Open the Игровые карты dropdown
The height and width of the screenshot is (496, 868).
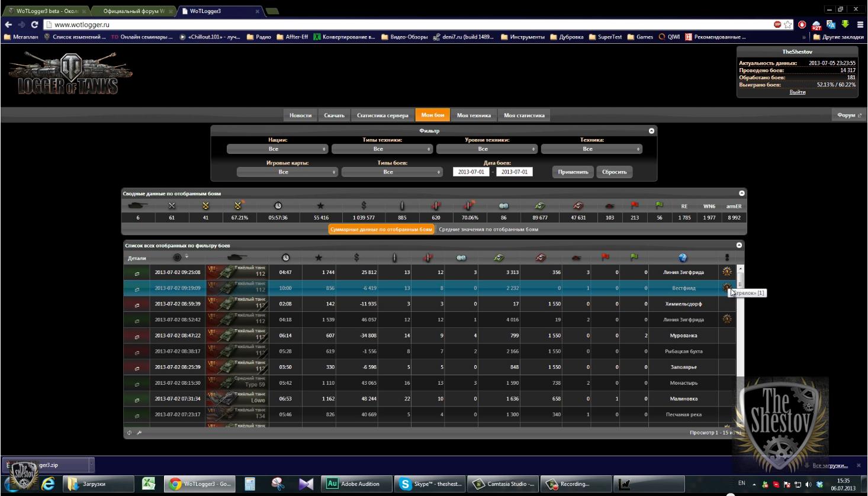click(x=288, y=172)
